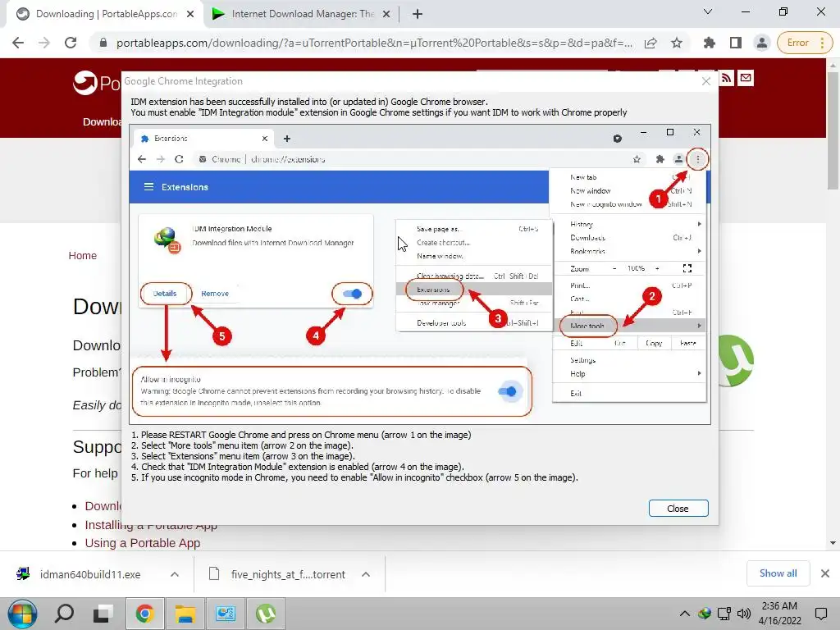Viewport: 840px width, 630px height.
Task: Go back using Chrome back arrow
Action: (x=18, y=43)
